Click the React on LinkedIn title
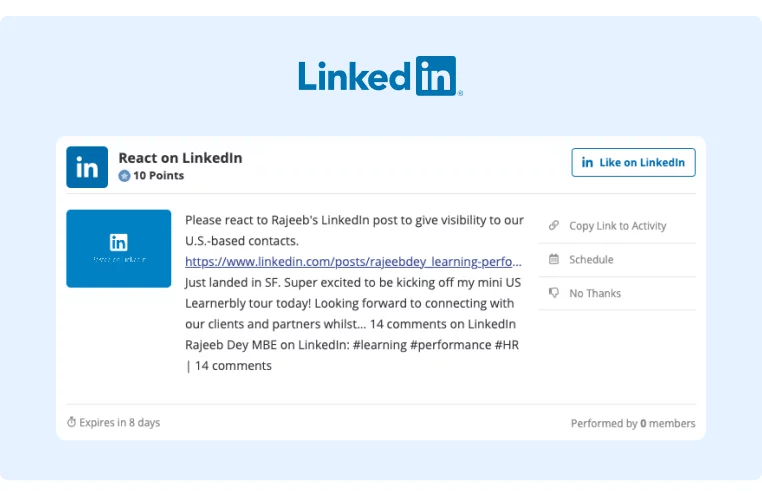 pos(180,158)
